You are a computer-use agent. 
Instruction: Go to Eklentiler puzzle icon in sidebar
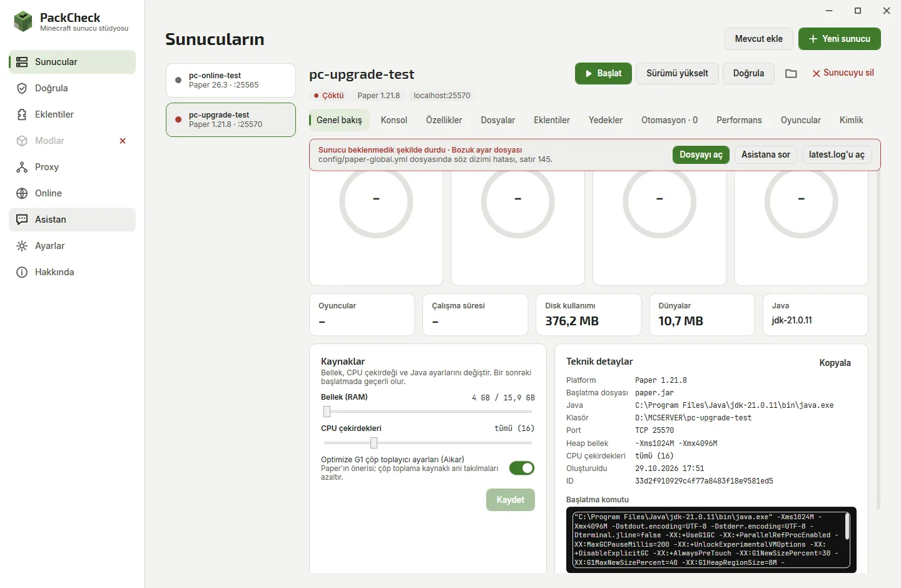(x=22, y=114)
